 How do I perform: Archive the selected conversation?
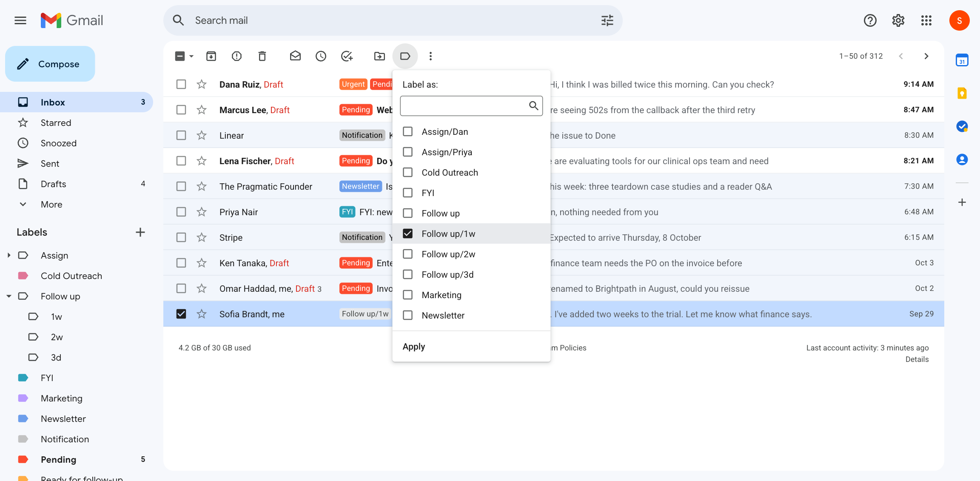pos(211,56)
